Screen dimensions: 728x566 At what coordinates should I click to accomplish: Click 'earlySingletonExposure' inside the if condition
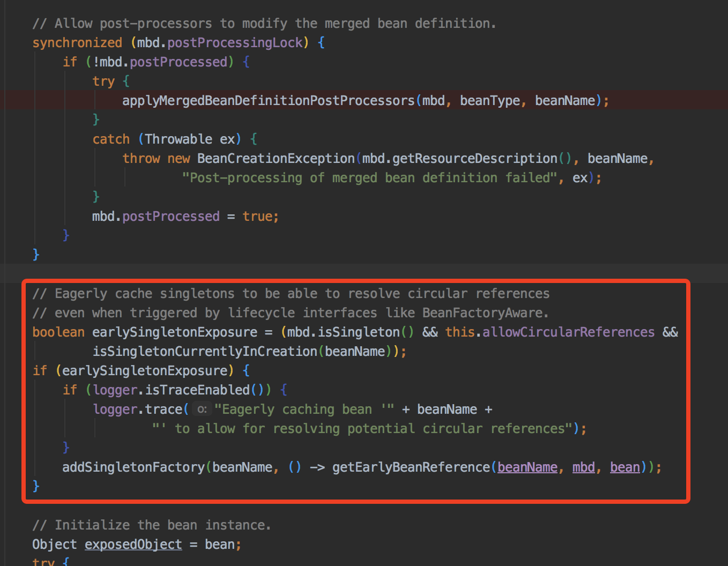click(145, 371)
